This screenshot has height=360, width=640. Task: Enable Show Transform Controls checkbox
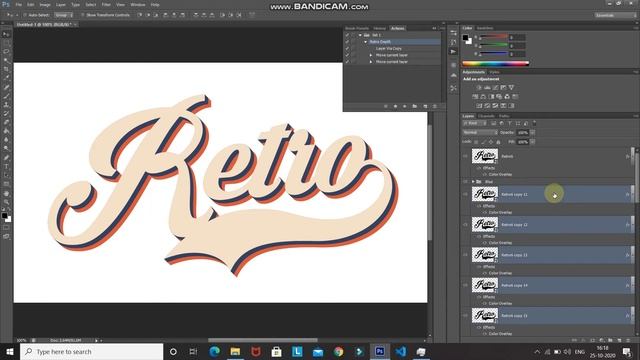click(x=82, y=15)
